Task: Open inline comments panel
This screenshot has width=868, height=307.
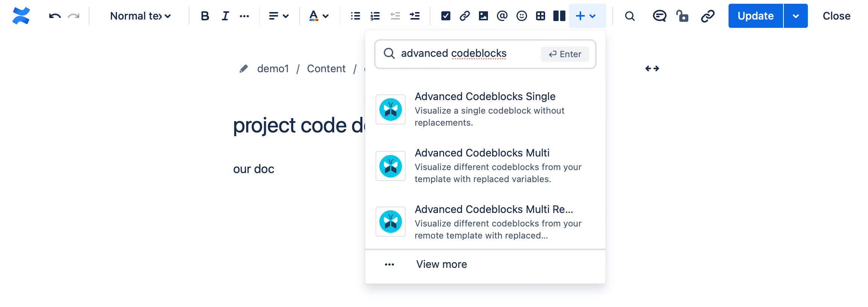Action: click(659, 16)
